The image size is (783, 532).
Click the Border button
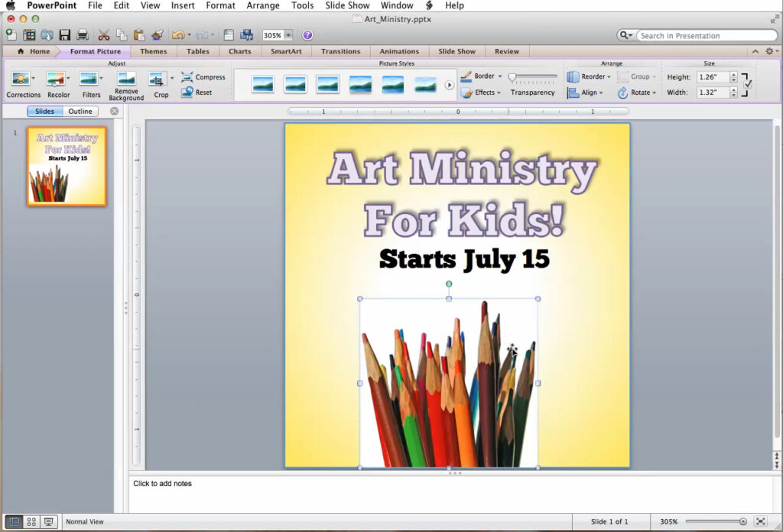click(x=482, y=76)
